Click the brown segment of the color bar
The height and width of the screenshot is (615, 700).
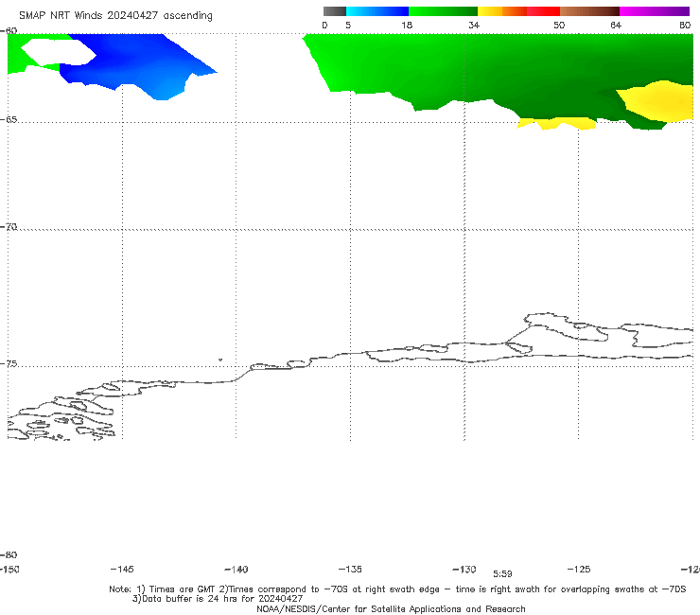(589, 11)
